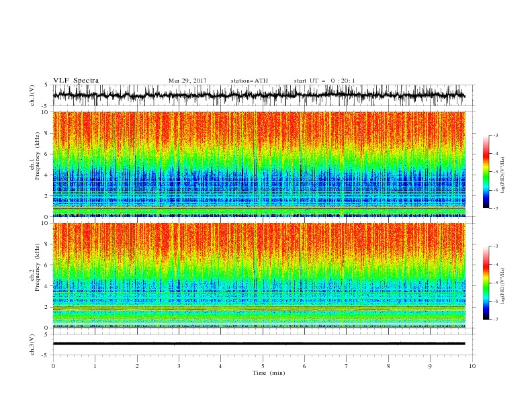Viewport: 532px width, 411px height.
Task: Select the "start UT = 0 :20: 1" text
Action: click(324, 81)
